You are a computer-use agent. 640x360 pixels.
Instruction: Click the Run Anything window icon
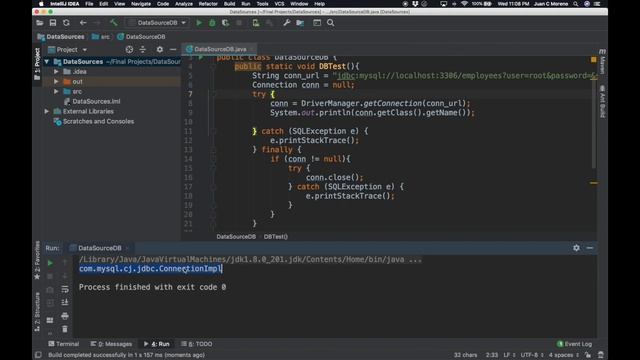click(317, 23)
